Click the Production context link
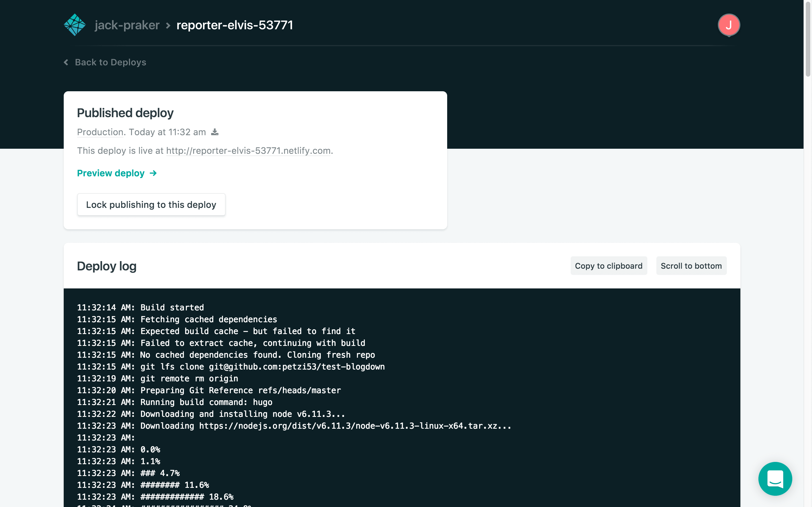The height and width of the screenshot is (507, 812). pos(100,132)
